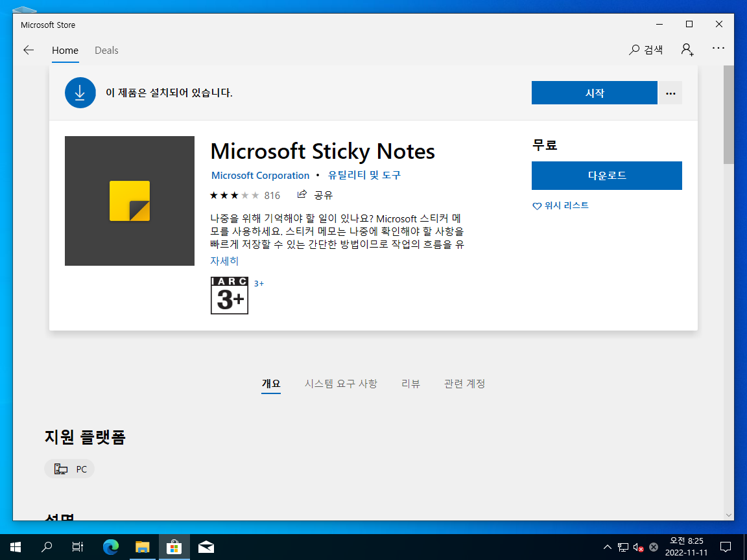Launch Microsoft Edge from the taskbar
The height and width of the screenshot is (560, 747).
(110, 547)
